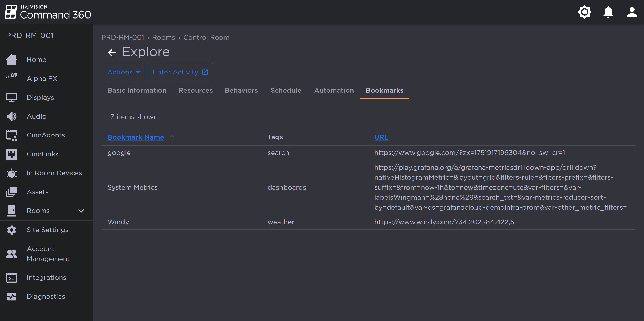Open the notifications bell

(608, 12)
